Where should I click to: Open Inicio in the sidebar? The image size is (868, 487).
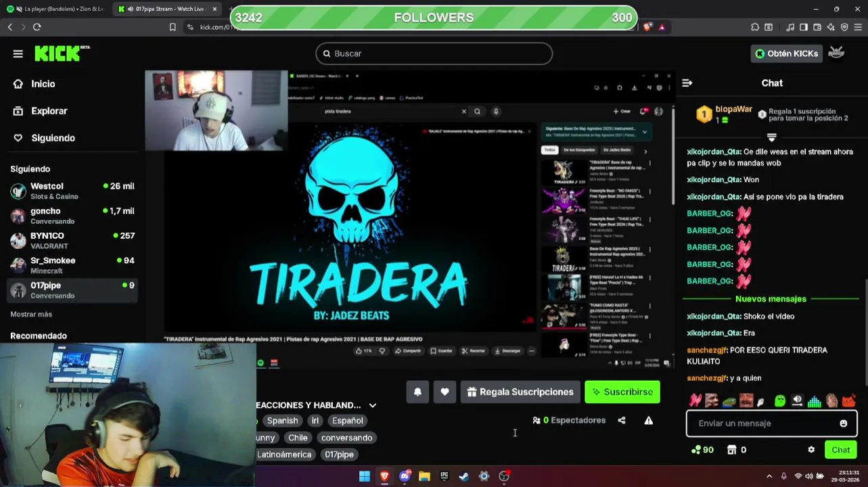43,84
